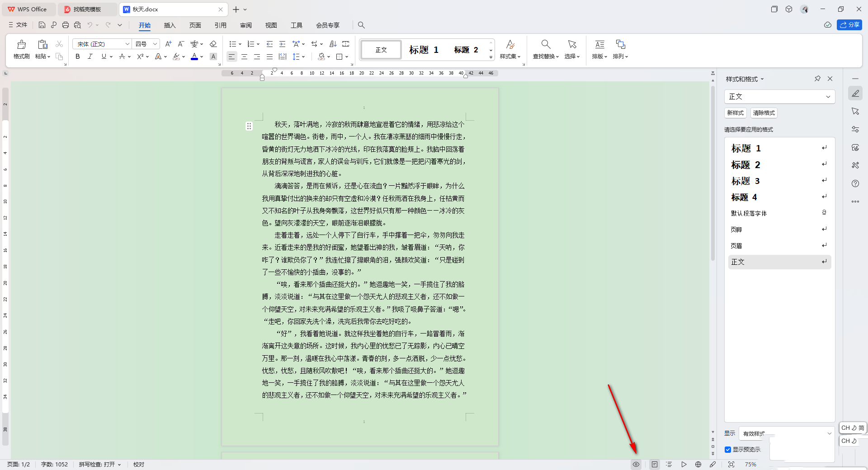Click the Paste clipboard icon
The width and height of the screenshot is (868, 470).
(42, 45)
